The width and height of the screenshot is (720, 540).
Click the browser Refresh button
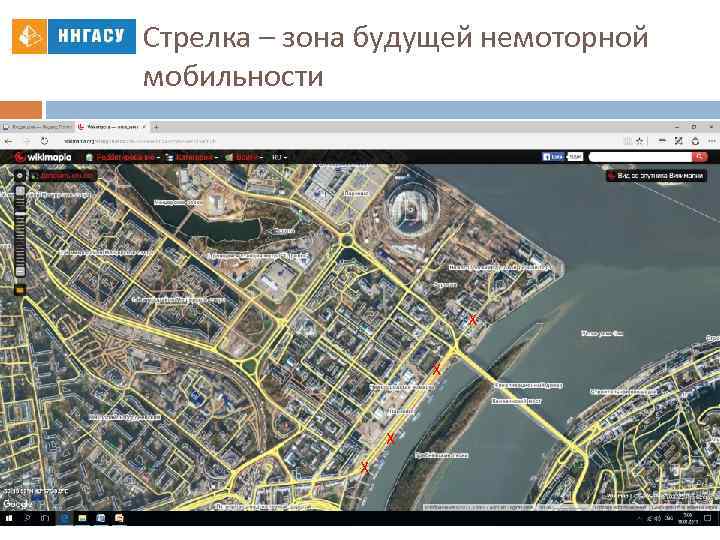pos(44,141)
